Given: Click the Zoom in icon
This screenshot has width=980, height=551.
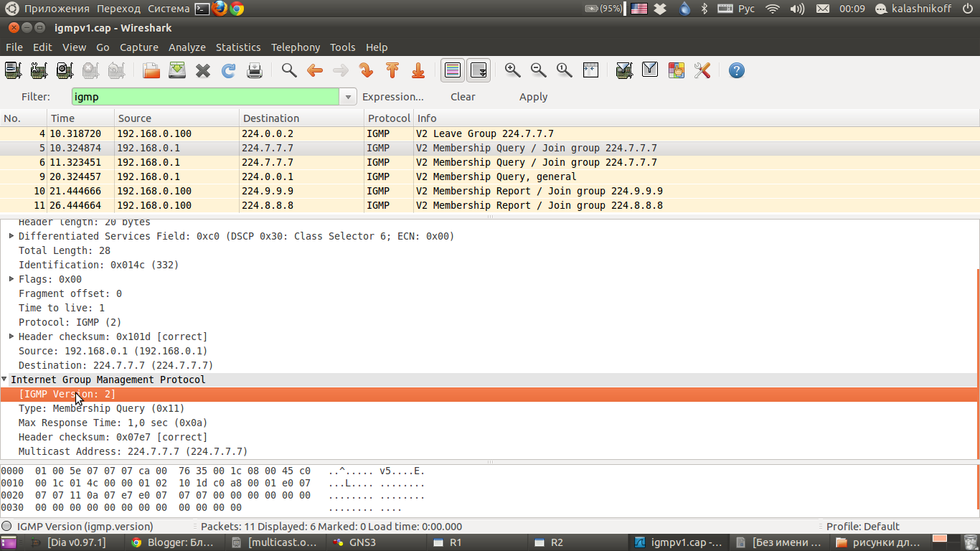Looking at the screenshot, I should (x=512, y=70).
